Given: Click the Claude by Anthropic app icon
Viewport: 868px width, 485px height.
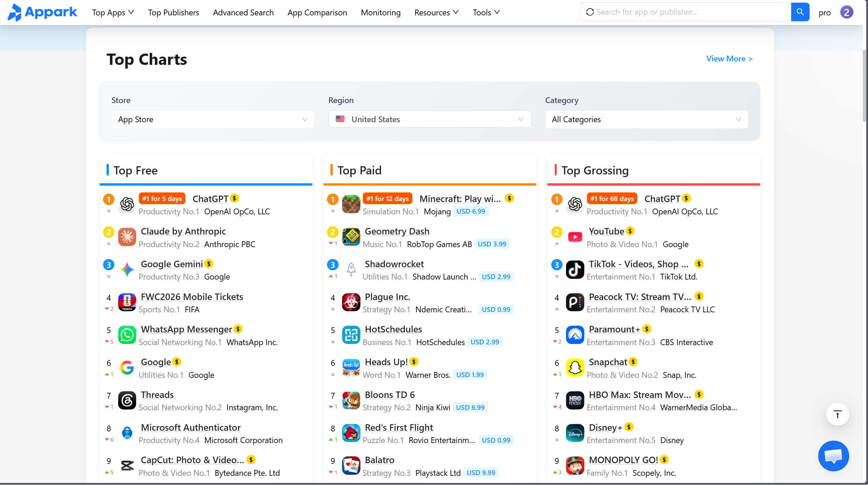Looking at the screenshot, I should [127, 237].
